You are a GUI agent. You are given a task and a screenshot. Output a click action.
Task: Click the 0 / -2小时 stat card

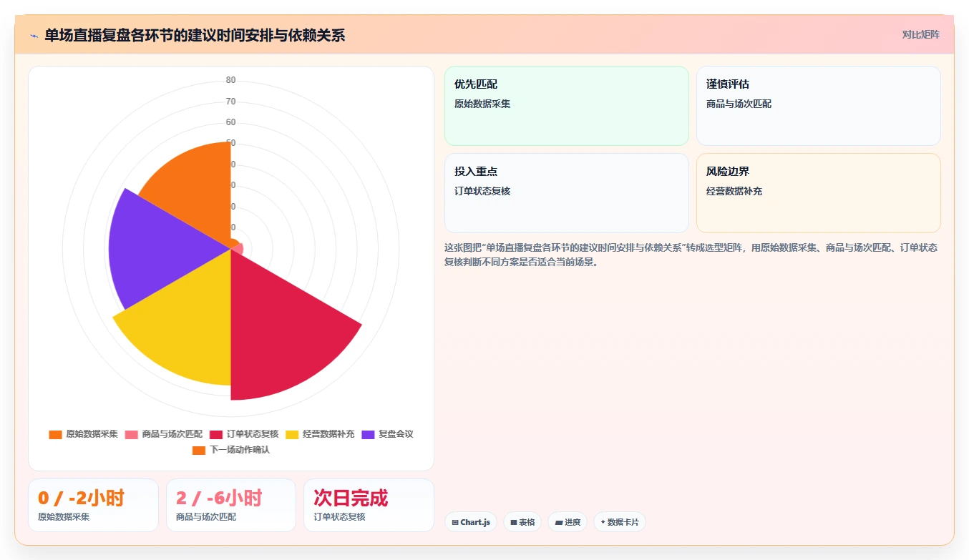pyautogui.click(x=93, y=505)
